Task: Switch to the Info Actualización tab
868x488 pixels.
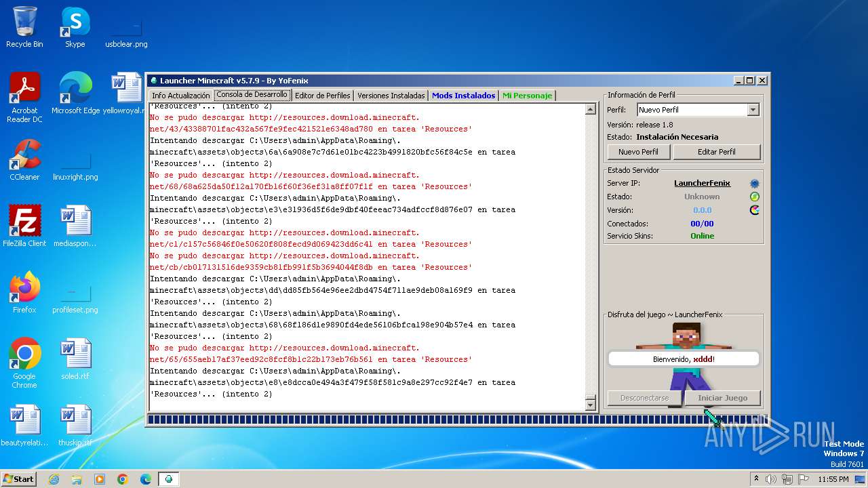Action: (x=181, y=96)
